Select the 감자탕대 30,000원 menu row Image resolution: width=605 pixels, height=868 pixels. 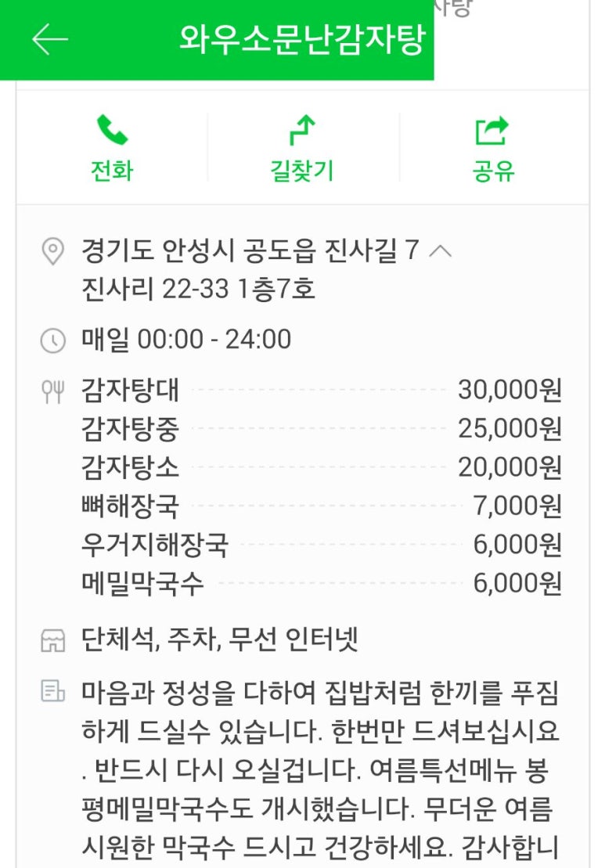tap(321, 390)
